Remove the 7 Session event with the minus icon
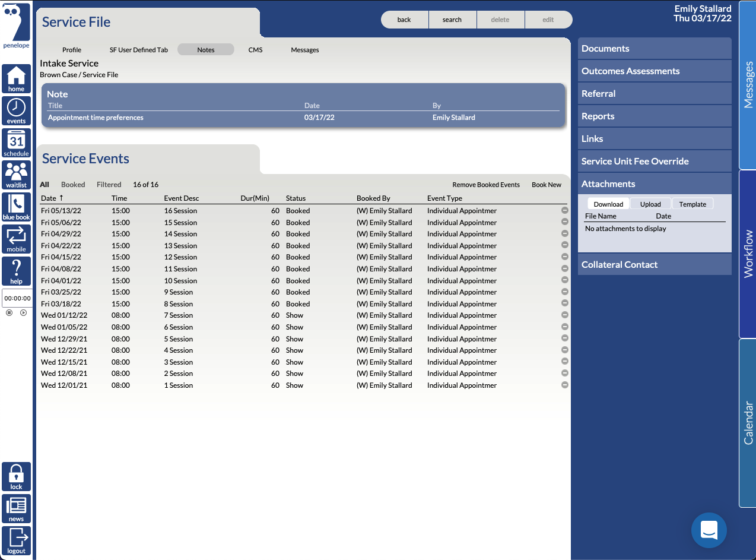The image size is (756, 560). coord(565,315)
